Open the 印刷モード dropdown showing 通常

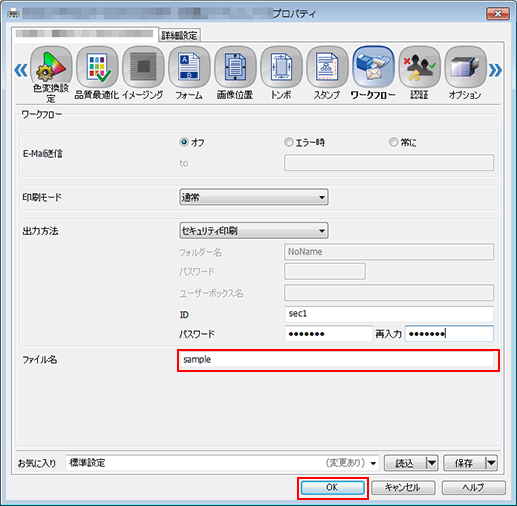pyautogui.click(x=254, y=197)
